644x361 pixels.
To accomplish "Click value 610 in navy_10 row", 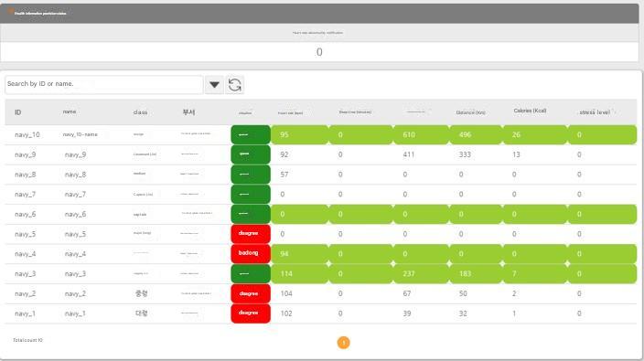I will 409,134.
